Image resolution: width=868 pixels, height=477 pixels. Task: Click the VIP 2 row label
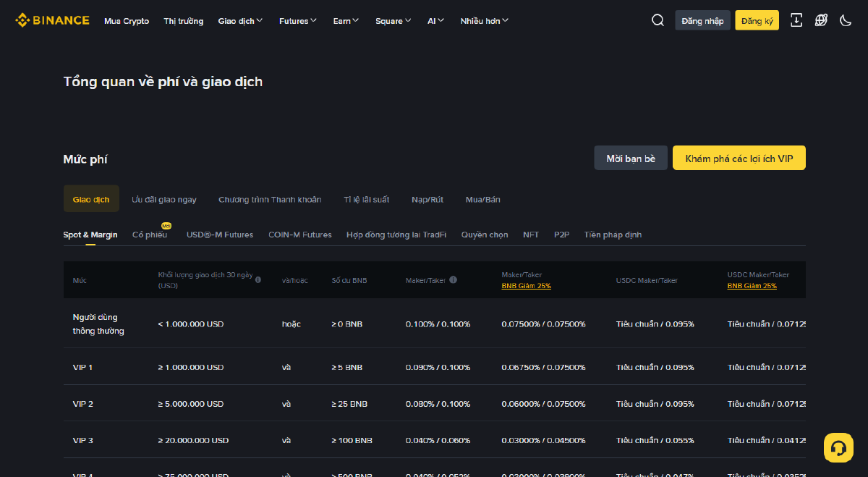[83, 404]
